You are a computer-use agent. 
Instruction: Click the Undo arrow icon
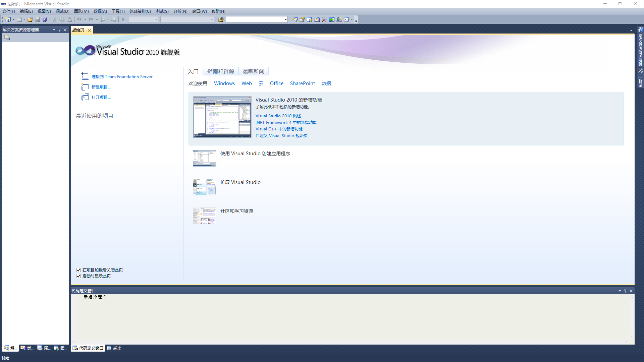pyautogui.click(x=79, y=19)
